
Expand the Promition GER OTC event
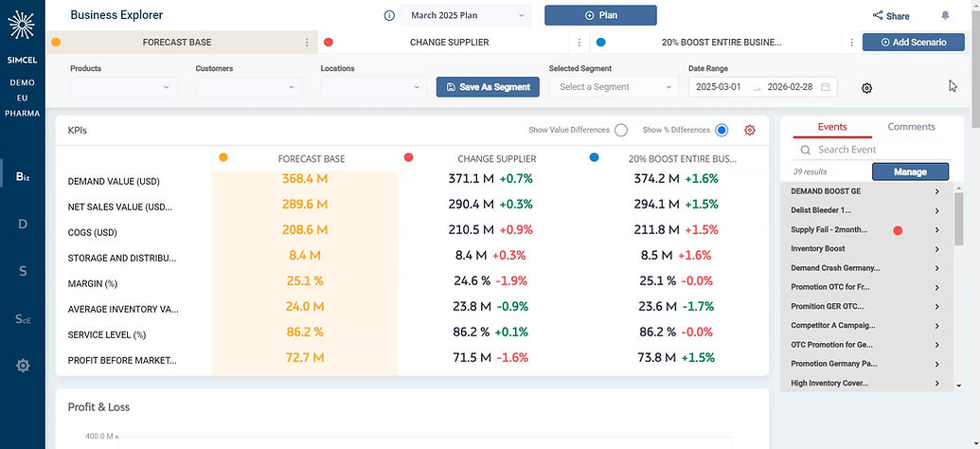pos(936,306)
